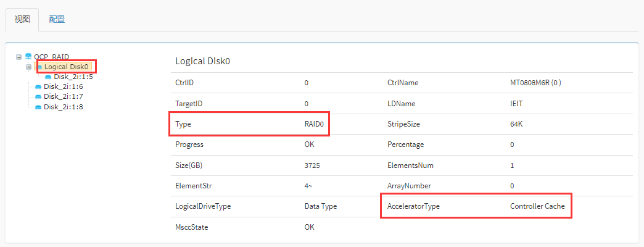Open the 视图 tab
Viewport: 644px width, 247px height.
22,19
